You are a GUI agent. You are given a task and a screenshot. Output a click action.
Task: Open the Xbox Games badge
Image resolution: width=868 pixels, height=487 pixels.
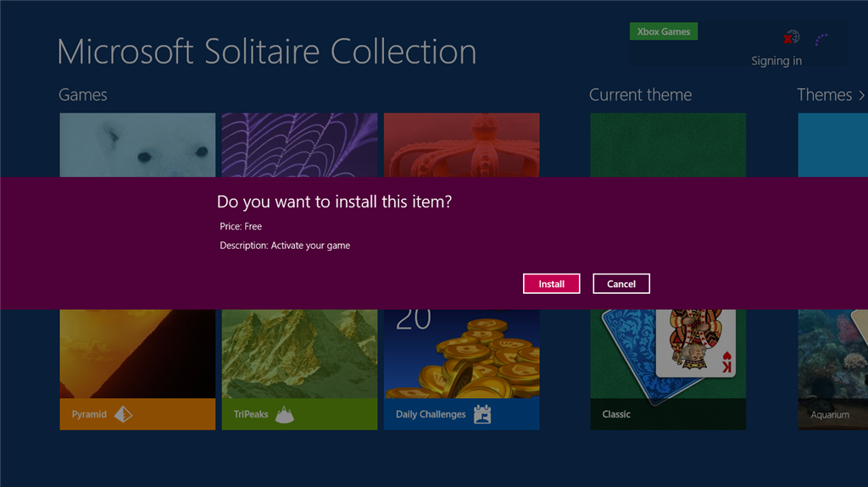click(x=663, y=31)
